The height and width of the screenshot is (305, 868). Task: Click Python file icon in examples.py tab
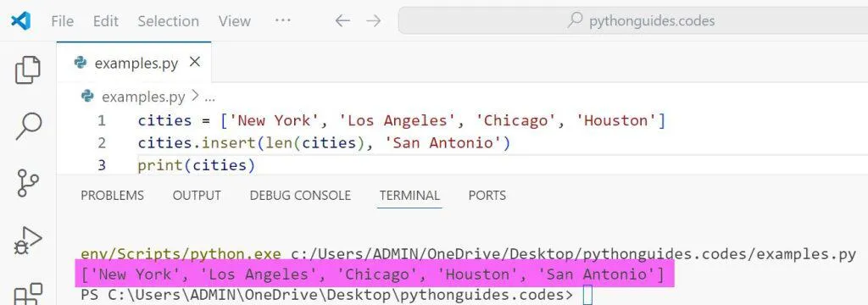point(81,63)
